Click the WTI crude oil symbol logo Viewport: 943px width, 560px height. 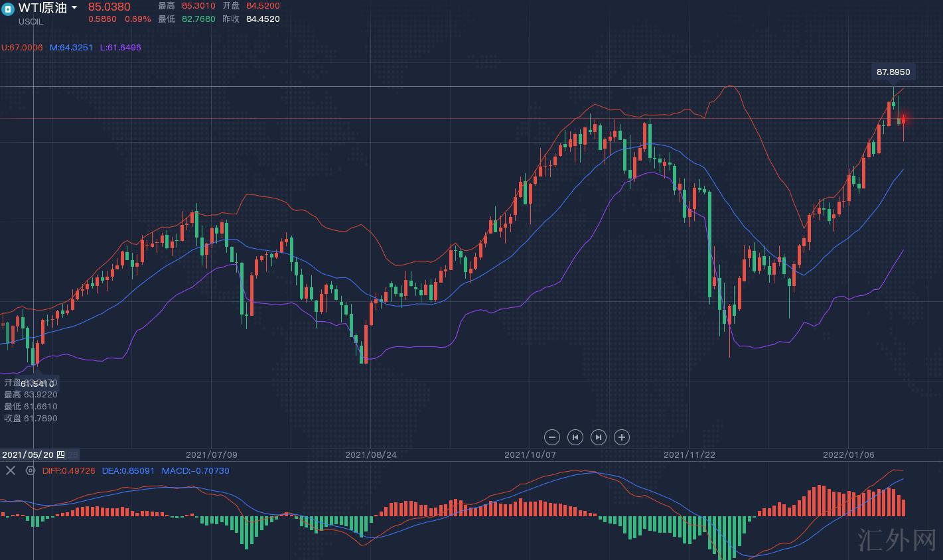coord(9,9)
